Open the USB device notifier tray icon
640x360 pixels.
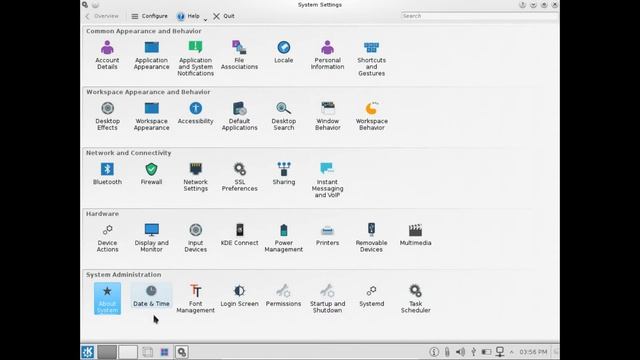coord(473,352)
